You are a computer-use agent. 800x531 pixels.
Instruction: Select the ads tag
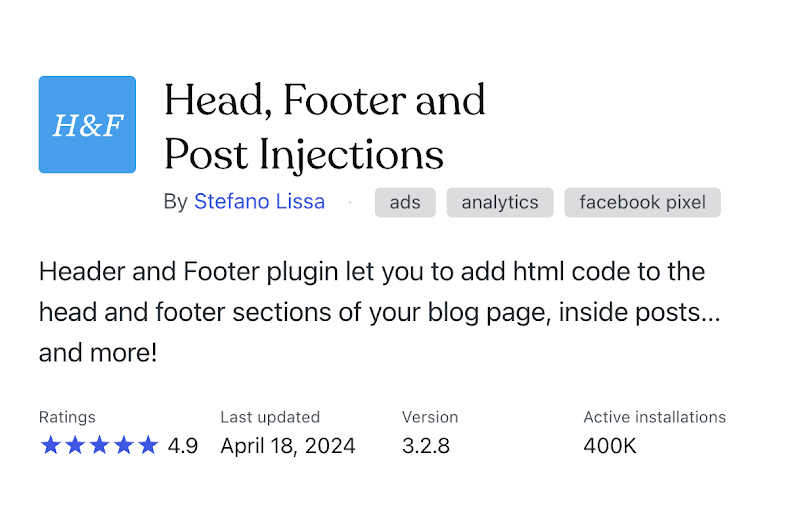click(405, 203)
